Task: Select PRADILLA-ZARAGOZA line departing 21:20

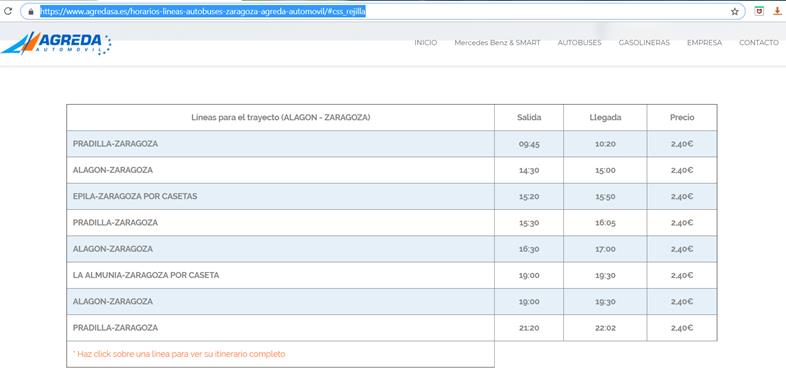Action: [x=115, y=328]
